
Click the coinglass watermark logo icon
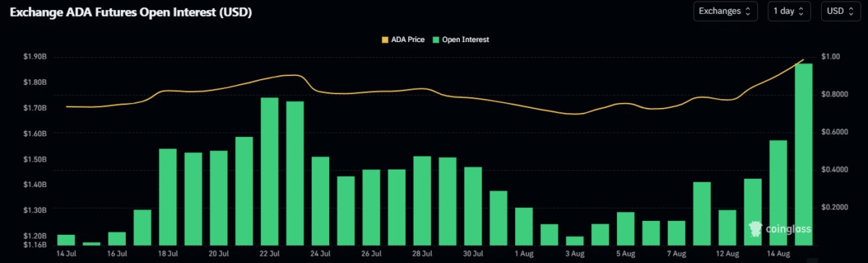coord(756,230)
